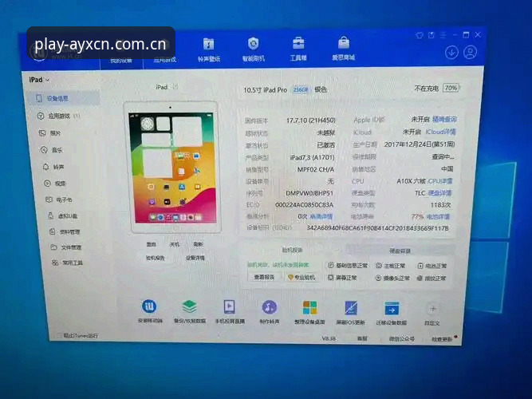This screenshot has width=532, height=399.
Task: Click the 重启 restart button
Action: point(151,244)
